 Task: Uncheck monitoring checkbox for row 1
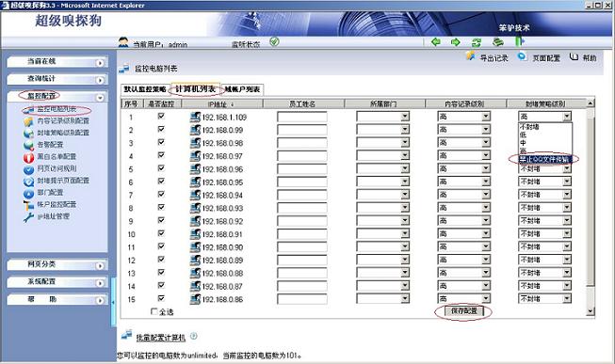(161, 116)
